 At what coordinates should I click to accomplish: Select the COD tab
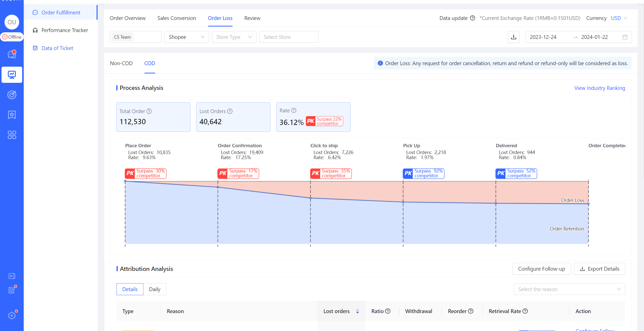pos(150,63)
